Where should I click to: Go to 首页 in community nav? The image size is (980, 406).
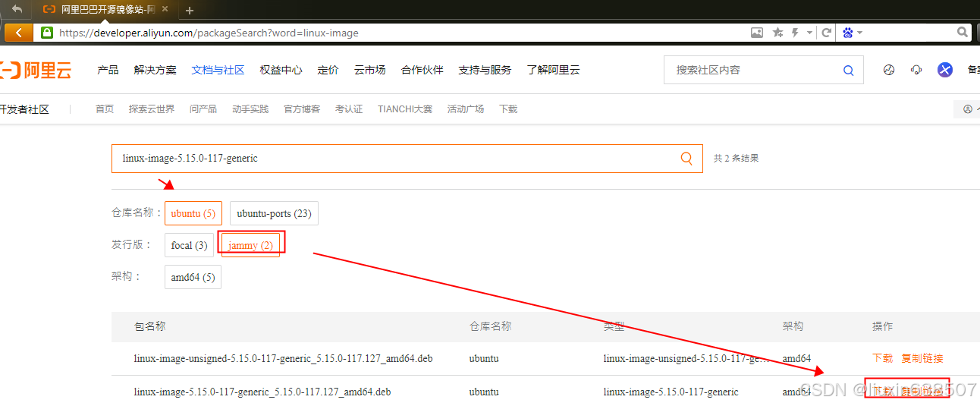click(x=105, y=109)
